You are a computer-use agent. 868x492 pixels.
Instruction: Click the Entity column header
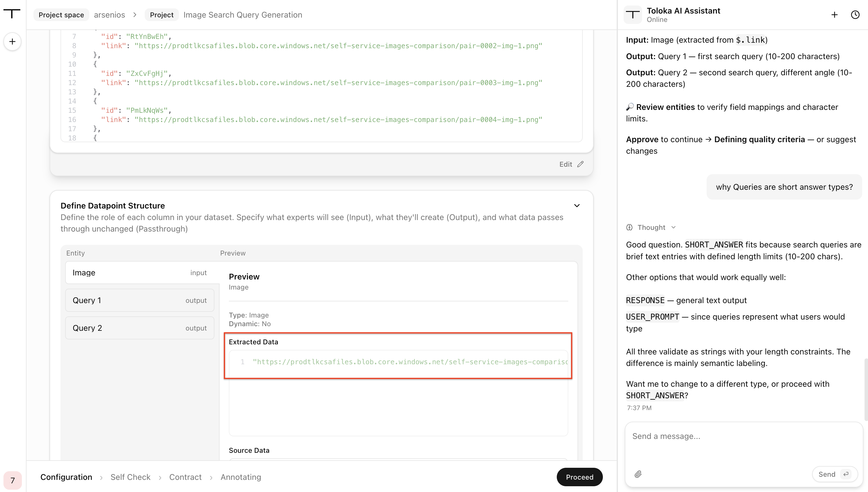click(75, 253)
